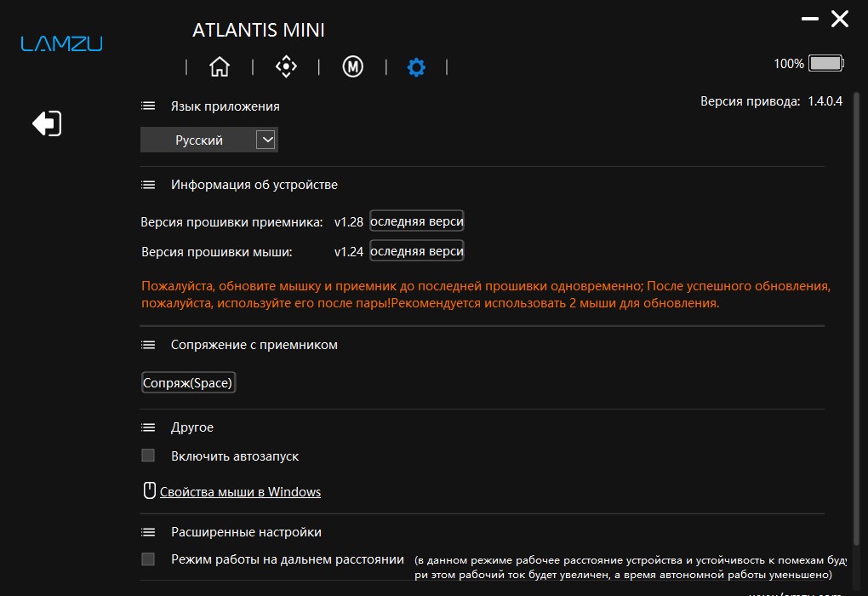Image resolution: width=868 pixels, height=596 pixels.
Task: Open the DPI crosshair settings tab
Action: click(x=286, y=67)
